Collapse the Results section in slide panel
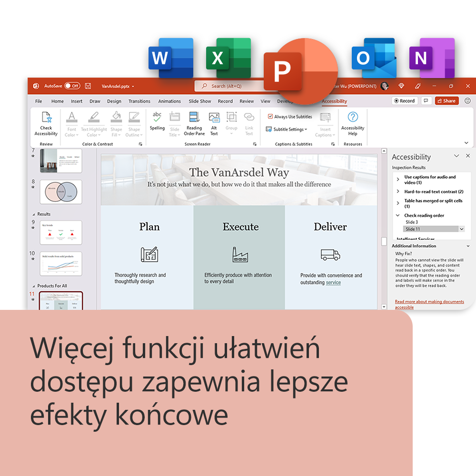The height and width of the screenshot is (476, 476). 33,214
